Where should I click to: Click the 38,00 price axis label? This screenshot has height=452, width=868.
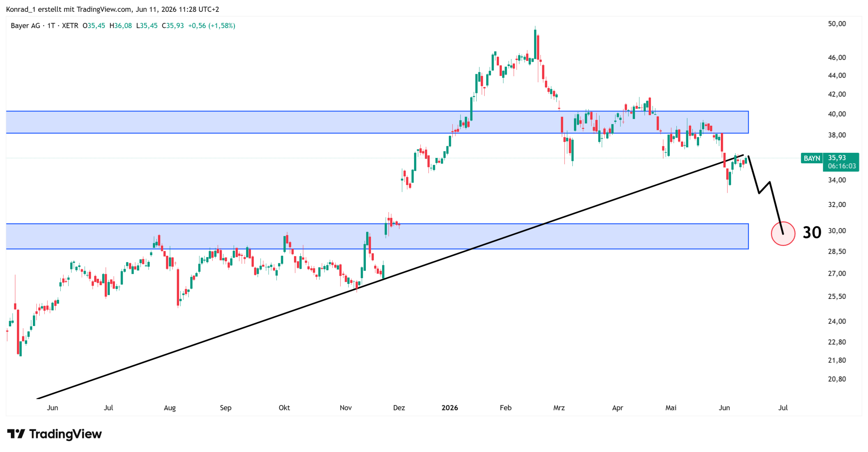pyautogui.click(x=837, y=135)
